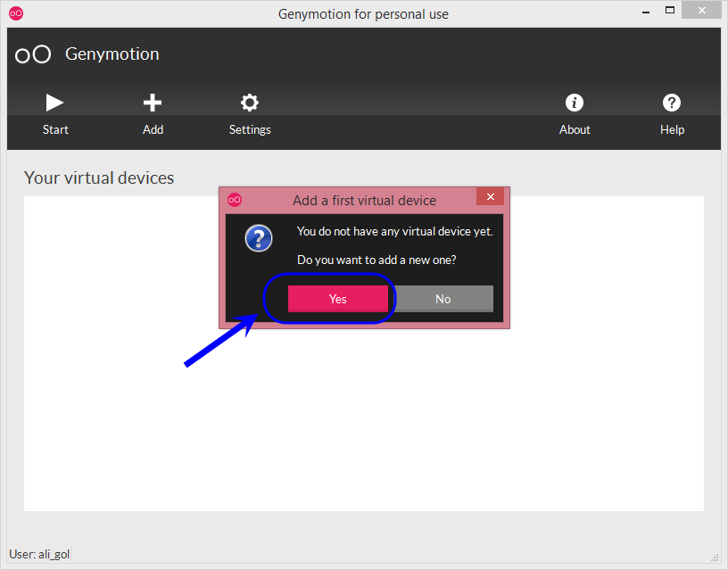
Task: Click 'Do you want to add a new one?' text
Action: point(376,260)
